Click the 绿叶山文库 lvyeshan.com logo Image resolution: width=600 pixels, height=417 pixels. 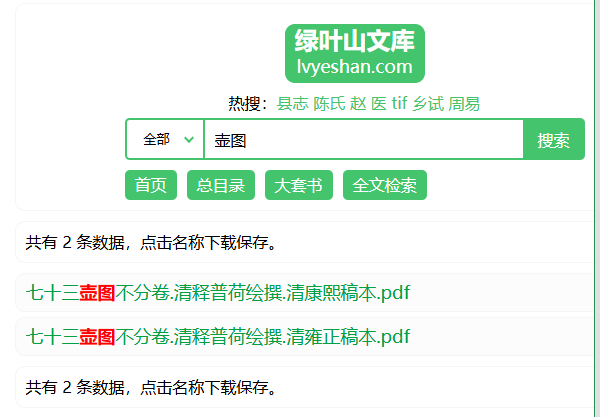point(355,54)
